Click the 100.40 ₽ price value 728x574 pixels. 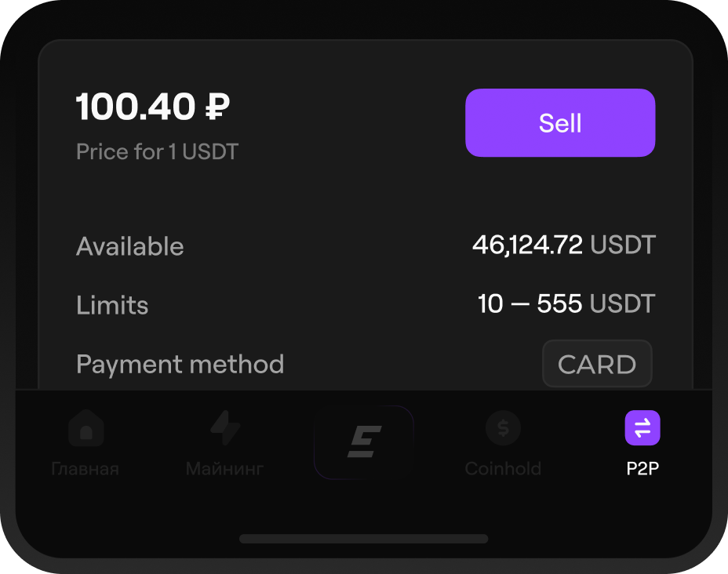click(152, 107)
